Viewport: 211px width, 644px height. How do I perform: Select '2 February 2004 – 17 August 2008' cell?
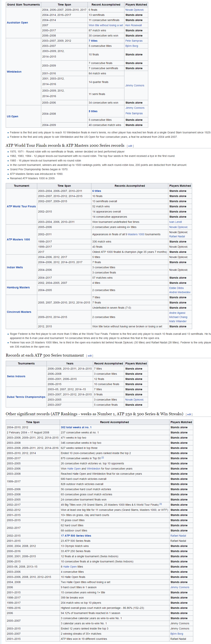coord(33,432)
